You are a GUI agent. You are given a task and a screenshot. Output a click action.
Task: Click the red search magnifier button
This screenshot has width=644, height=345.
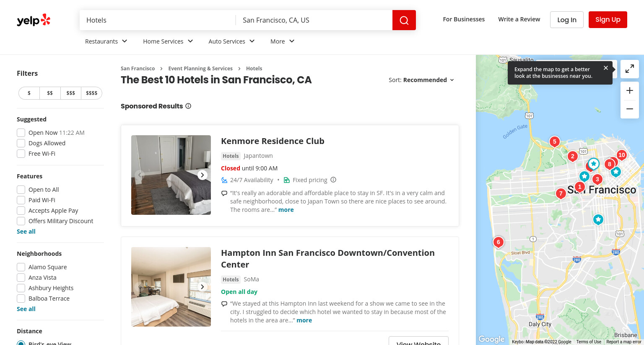click(x=404, y=20)
